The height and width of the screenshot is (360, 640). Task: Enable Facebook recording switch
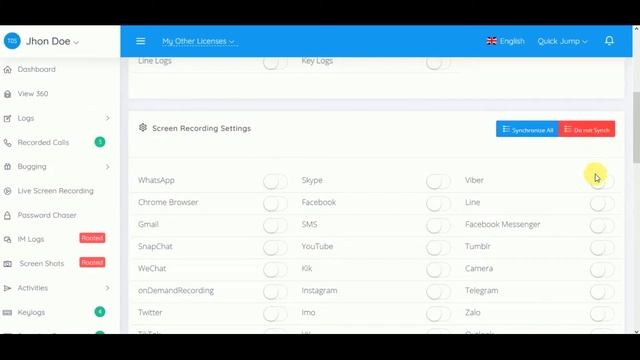click(438, 203)
